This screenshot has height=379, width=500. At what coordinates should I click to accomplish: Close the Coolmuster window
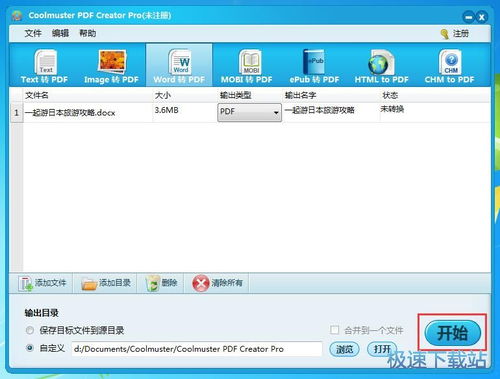(x=481, y=17)
